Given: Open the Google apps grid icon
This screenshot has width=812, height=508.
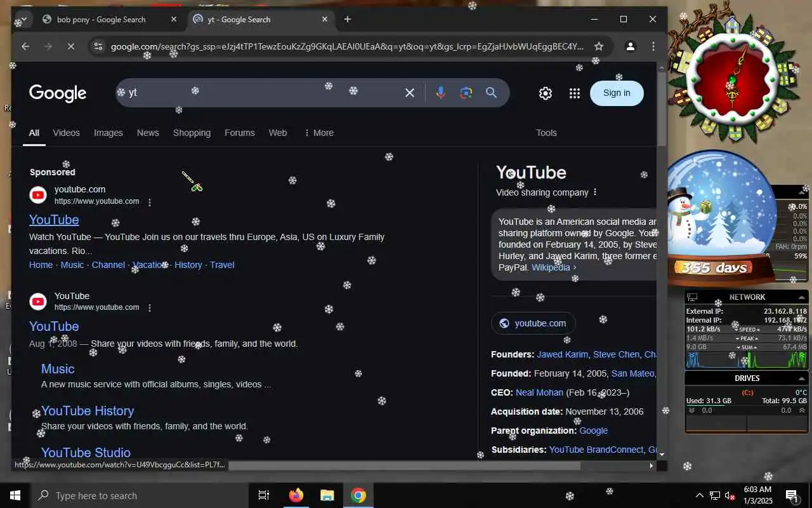Looking at the screenshot, I should click(x=575, y=93).
